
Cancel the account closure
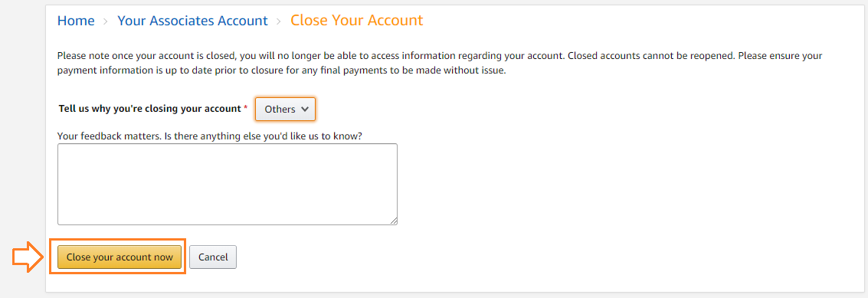pos(213,257)
